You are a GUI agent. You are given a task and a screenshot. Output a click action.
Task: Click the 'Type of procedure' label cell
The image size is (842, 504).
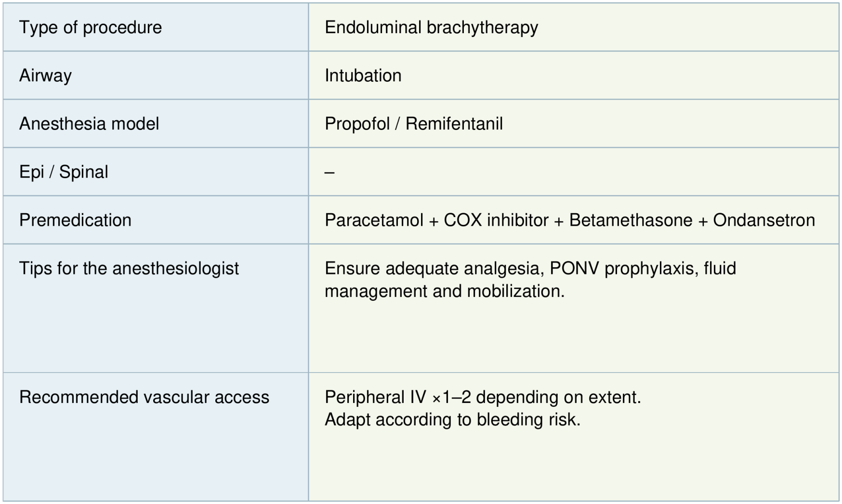coord(91,27)
